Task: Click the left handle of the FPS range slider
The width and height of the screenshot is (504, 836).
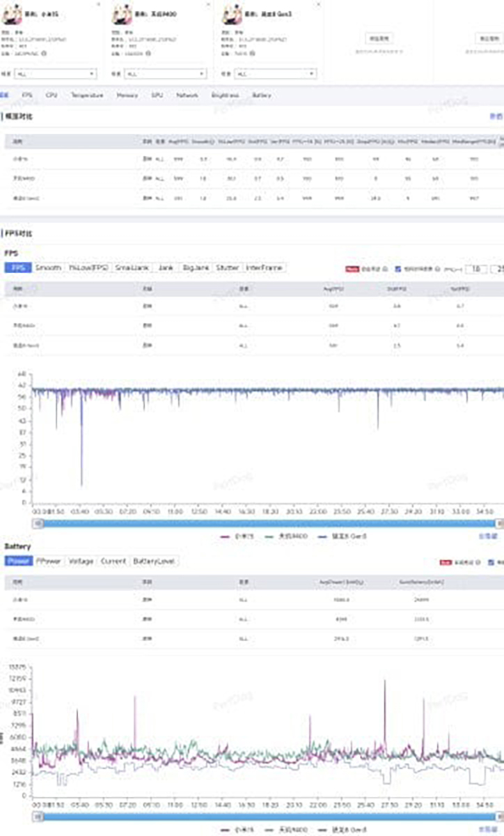Action: (36, 523)
